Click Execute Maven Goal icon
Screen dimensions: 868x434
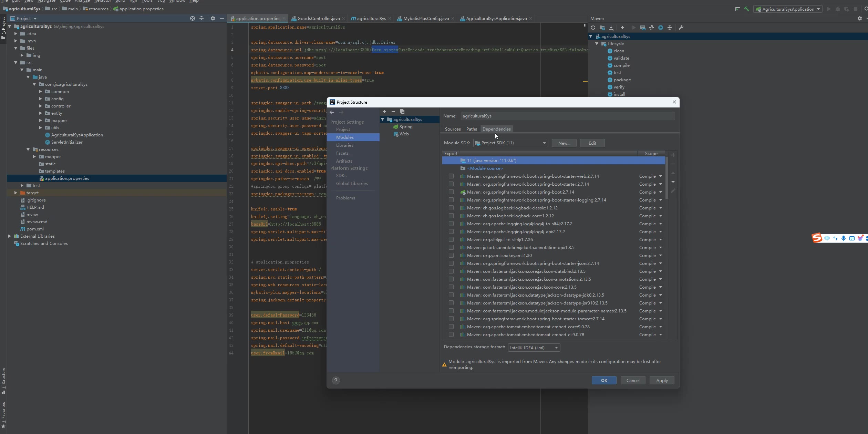[x=643, y=28]
